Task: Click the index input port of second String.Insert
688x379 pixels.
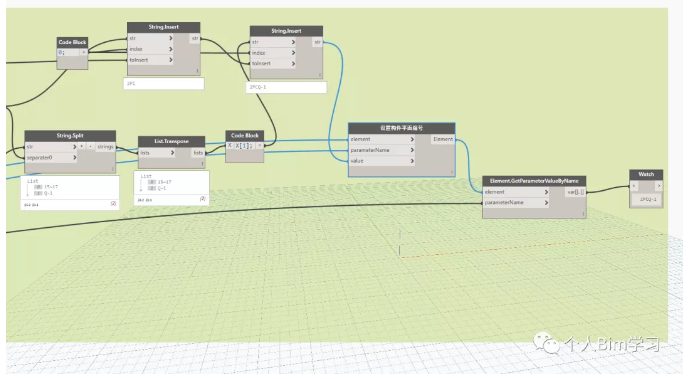Action: pos(273,53)
